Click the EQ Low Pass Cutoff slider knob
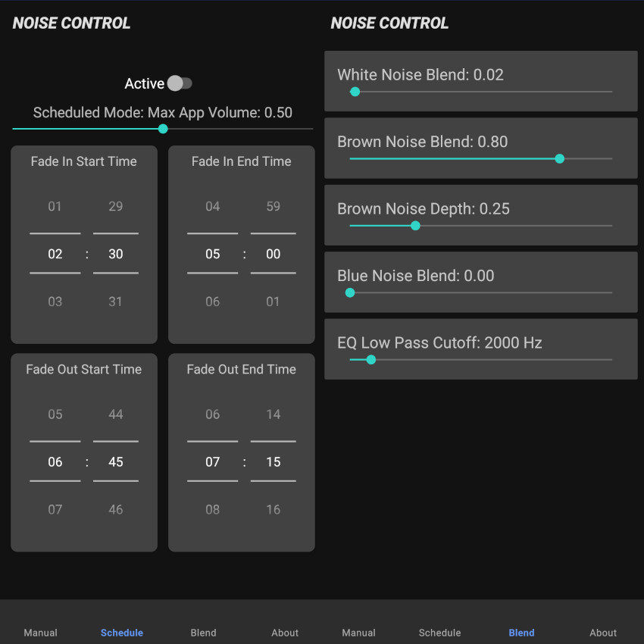The height and width of the screenshot is (644, 644). (370, 359)
